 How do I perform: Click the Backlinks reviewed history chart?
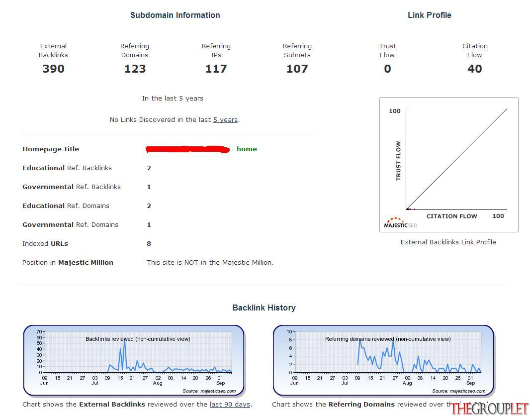[134, 360]
